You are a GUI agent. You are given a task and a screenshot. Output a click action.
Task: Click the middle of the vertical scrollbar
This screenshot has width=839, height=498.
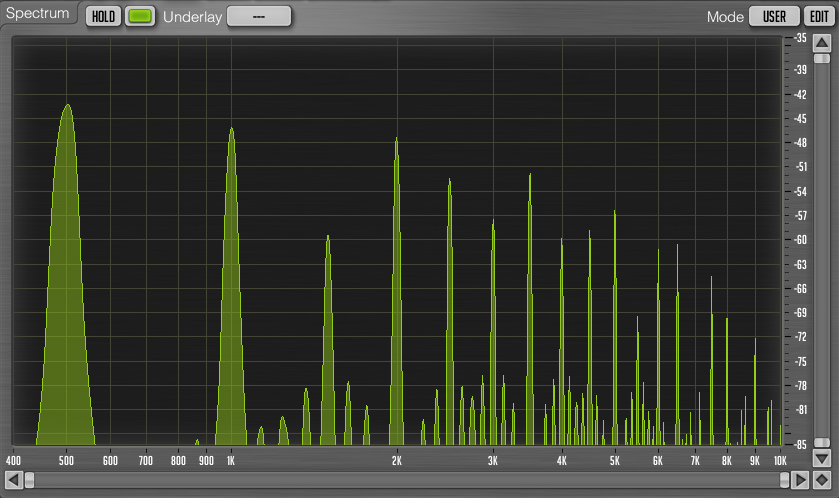point(821,250)
